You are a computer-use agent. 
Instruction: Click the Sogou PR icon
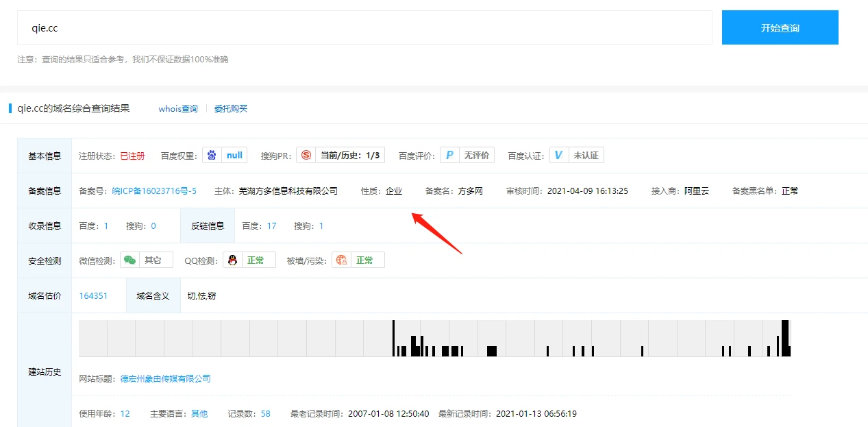click(x=306, y=156)
